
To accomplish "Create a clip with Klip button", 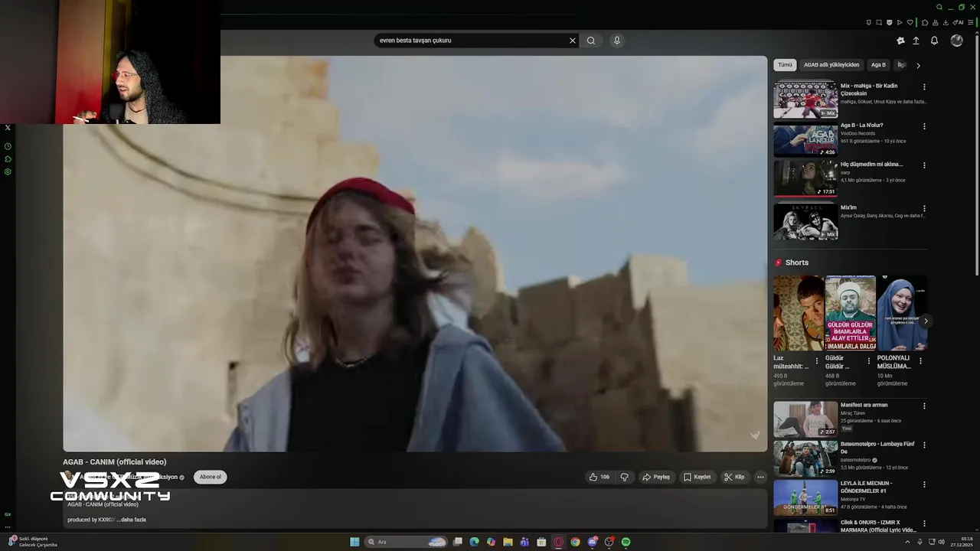I will click(734, 477).
